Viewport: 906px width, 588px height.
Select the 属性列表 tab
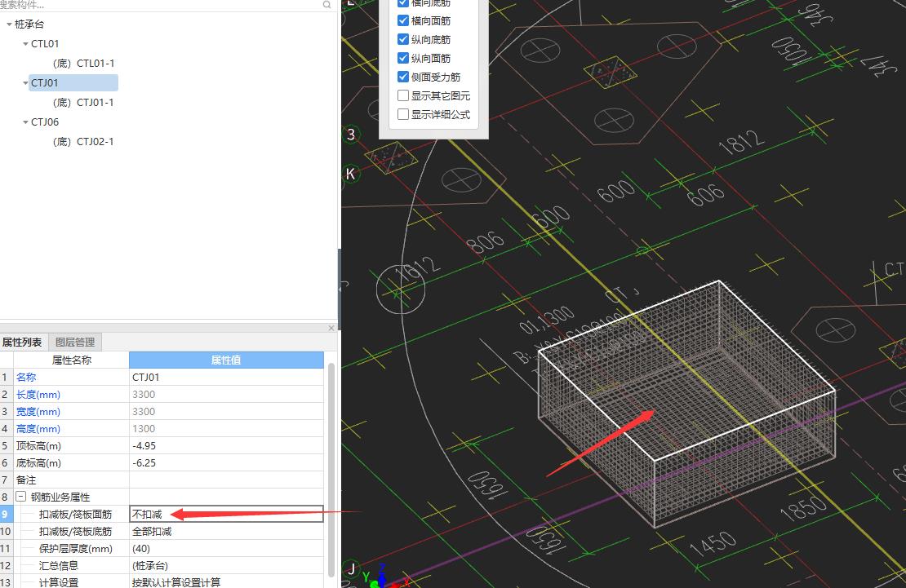(22, 343)
